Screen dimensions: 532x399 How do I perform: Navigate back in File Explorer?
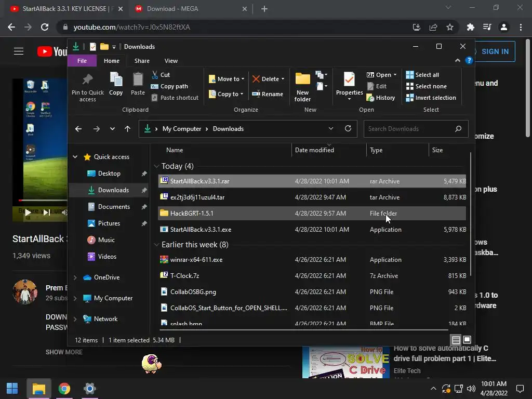pos(78,129)
